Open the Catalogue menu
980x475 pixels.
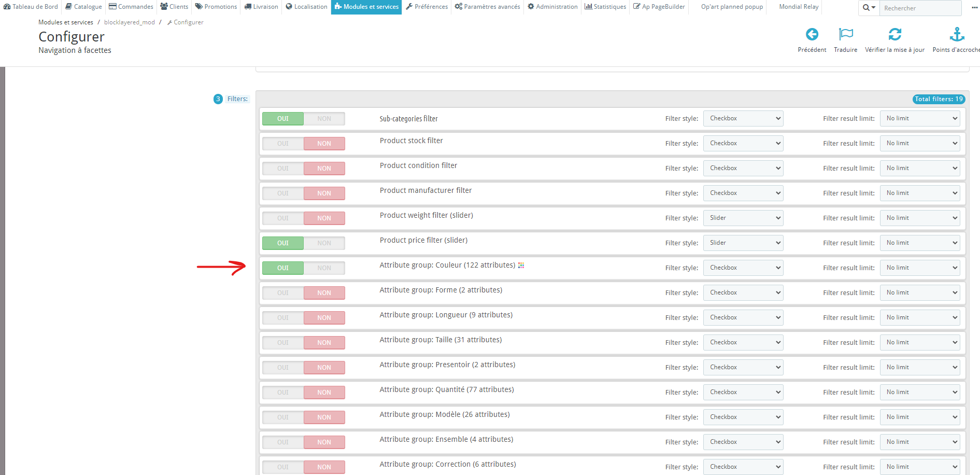pyautogui.click(x=83, y=7)
